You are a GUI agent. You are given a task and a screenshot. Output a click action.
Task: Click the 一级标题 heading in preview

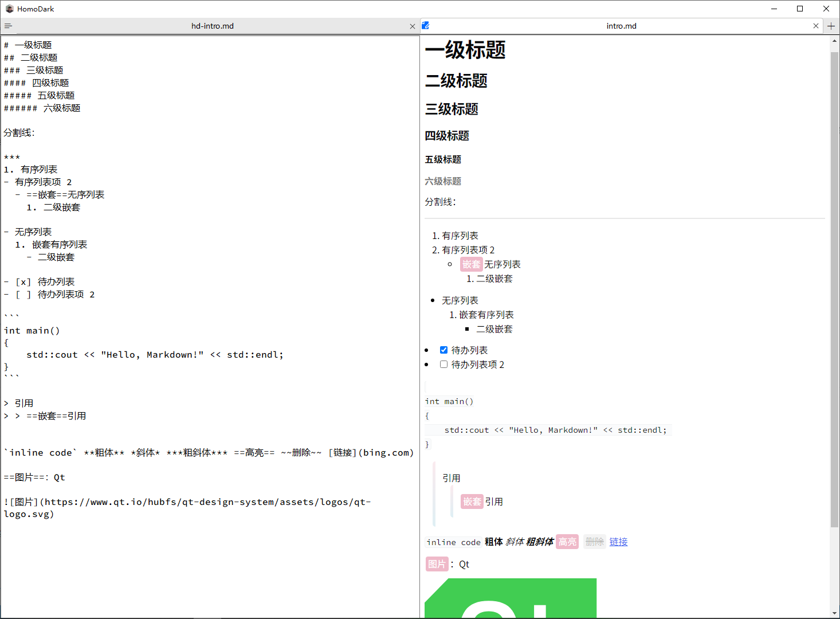[x=465, y=50]
